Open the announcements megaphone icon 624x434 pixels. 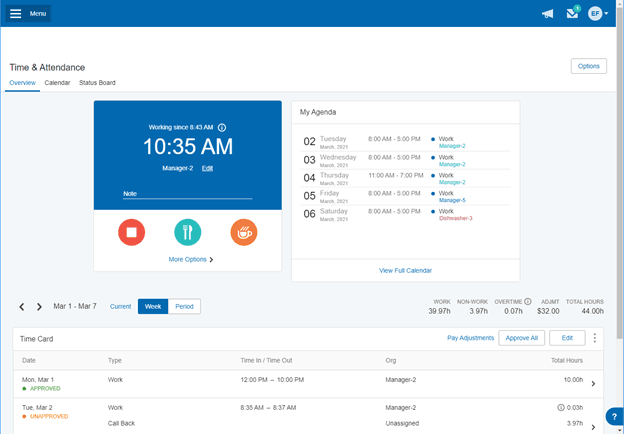pyautogui.click(x=547, y=14)
